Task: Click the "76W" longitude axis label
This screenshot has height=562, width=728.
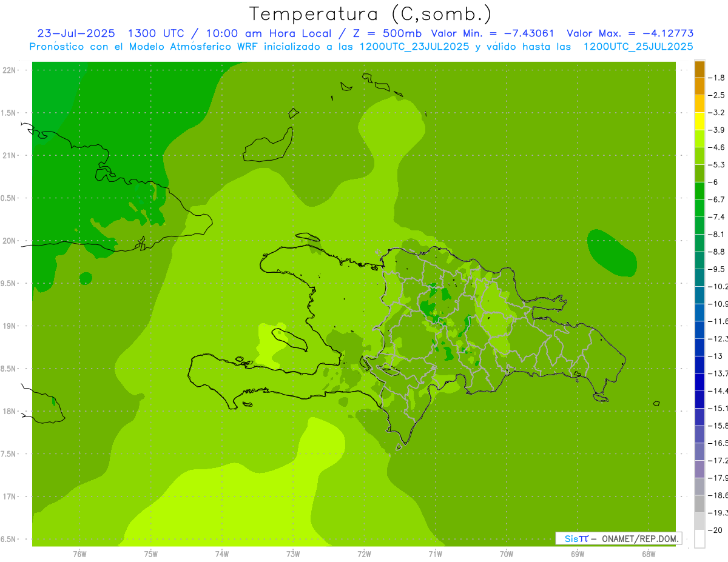Action: (79, 554)
